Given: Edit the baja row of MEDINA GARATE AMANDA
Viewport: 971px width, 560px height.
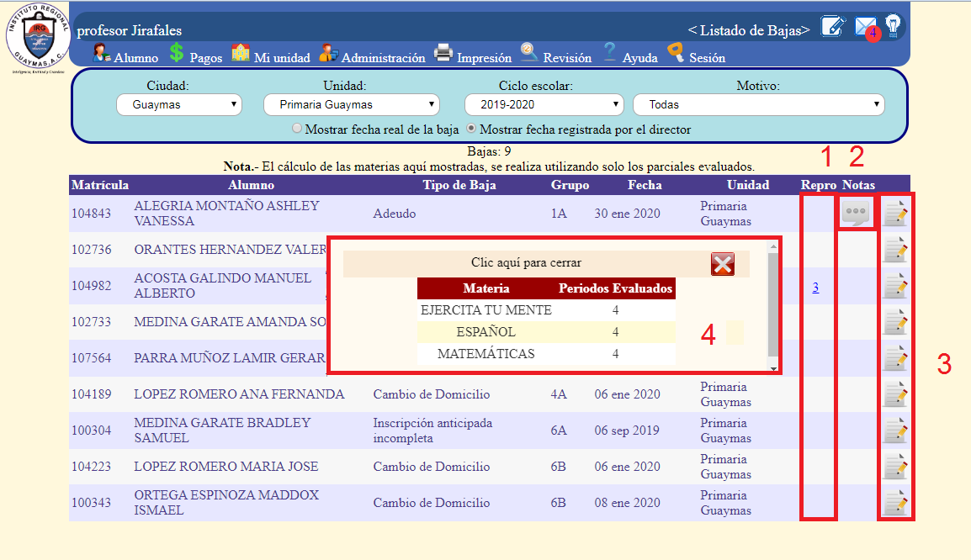Looking at the screenshot, I should [894, 322].
